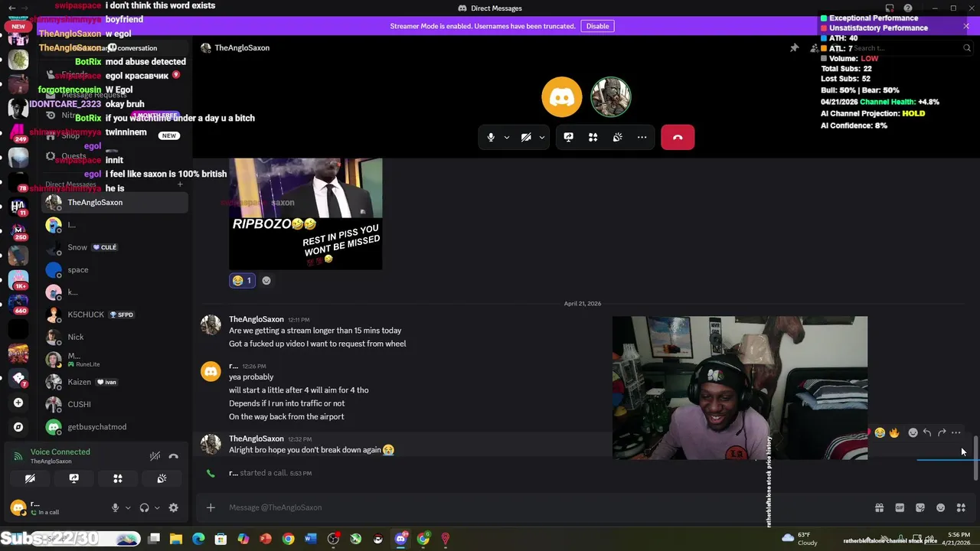
Task: Click the Add a Server plus button
Action: 18,403
